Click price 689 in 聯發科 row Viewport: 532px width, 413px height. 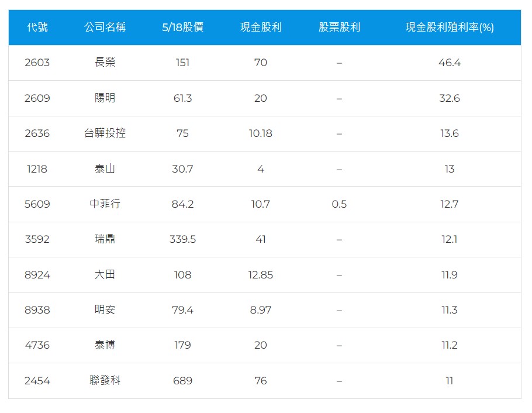[x=182, y=381]
